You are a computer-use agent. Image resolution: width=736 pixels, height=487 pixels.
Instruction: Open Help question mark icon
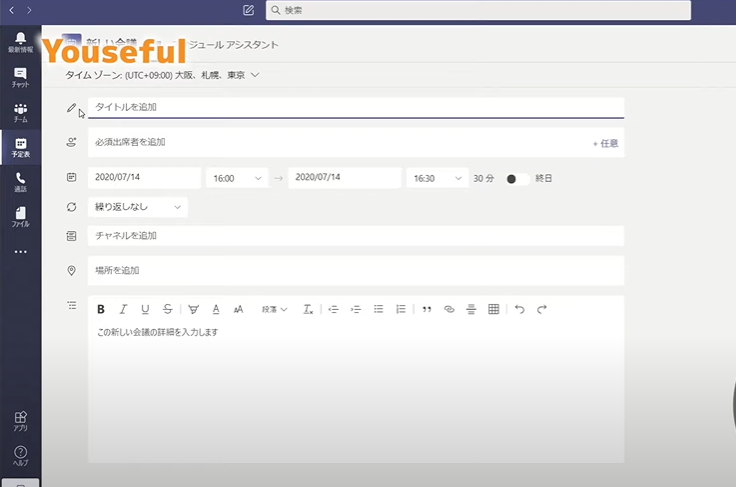tap(20, 456)
